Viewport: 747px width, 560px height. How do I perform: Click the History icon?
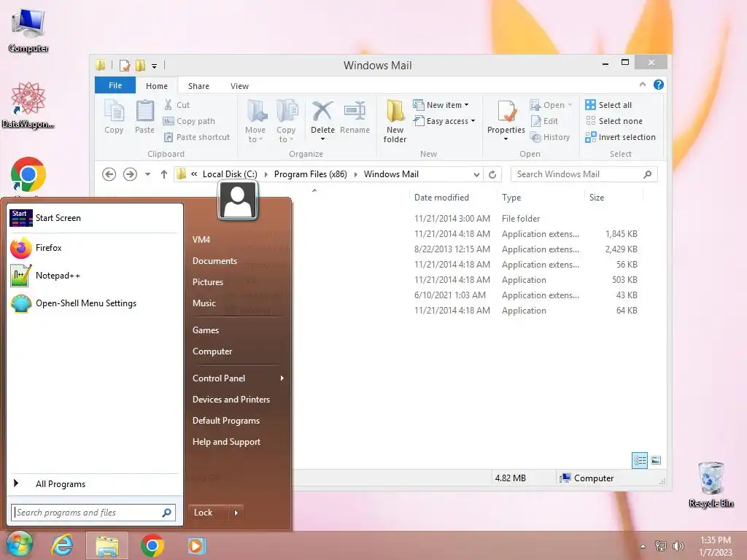pyautogui.click(x=536, y=137)
